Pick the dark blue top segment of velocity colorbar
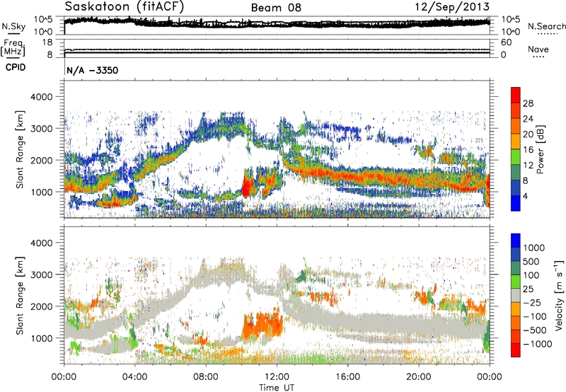The height and width of the screenshot is (392, 566). 516,241
